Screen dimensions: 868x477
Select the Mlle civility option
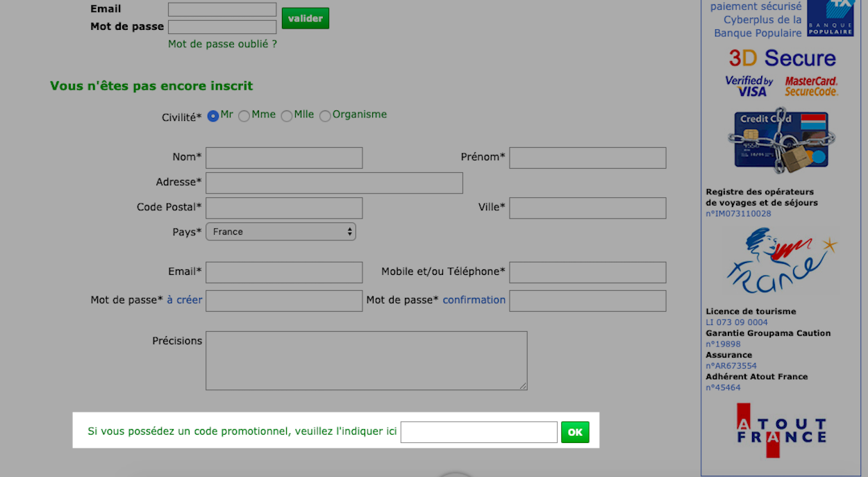[x=287, y=116]
